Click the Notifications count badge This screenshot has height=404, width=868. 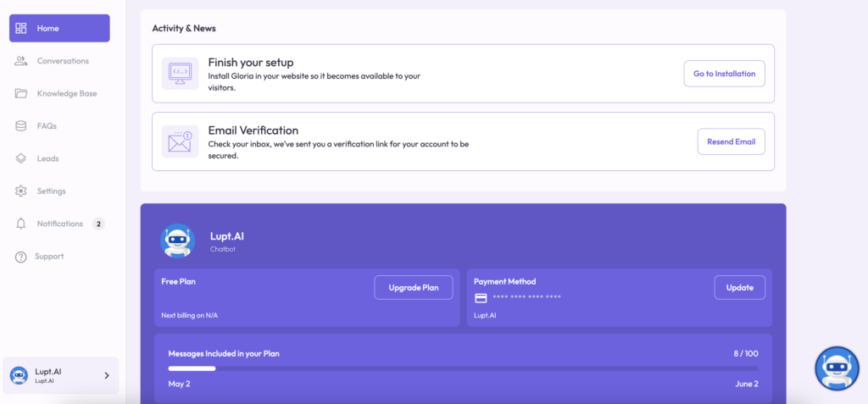(x=98, y=224)
